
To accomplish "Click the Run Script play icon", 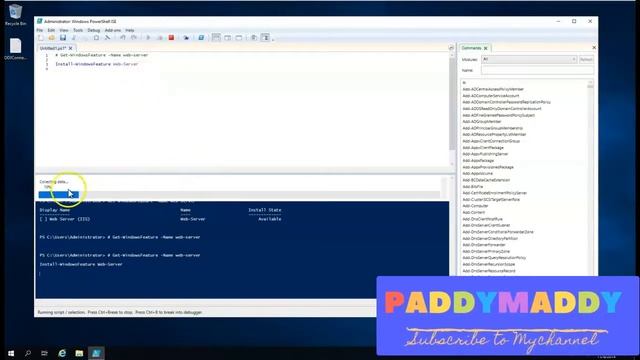I will (x=149, y=38).
